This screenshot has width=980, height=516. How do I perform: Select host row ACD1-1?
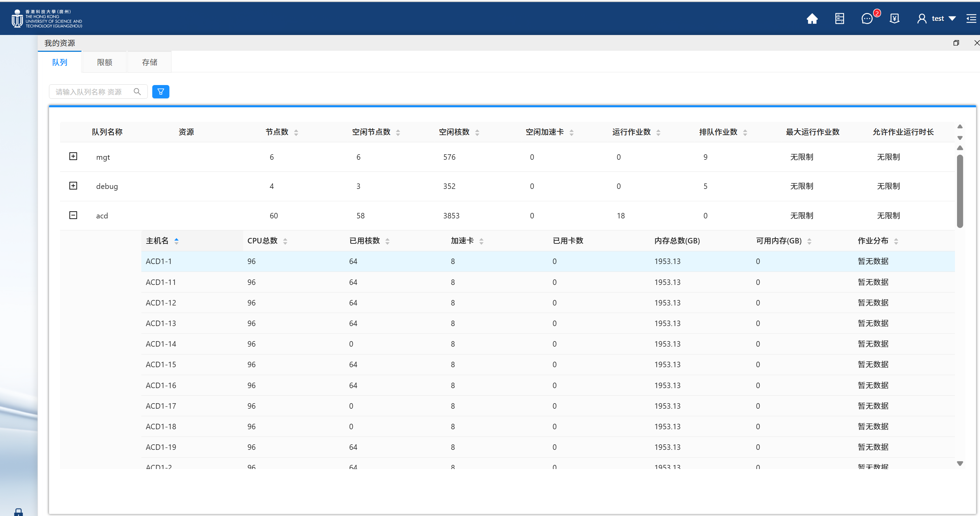click(x=548, y=261)
